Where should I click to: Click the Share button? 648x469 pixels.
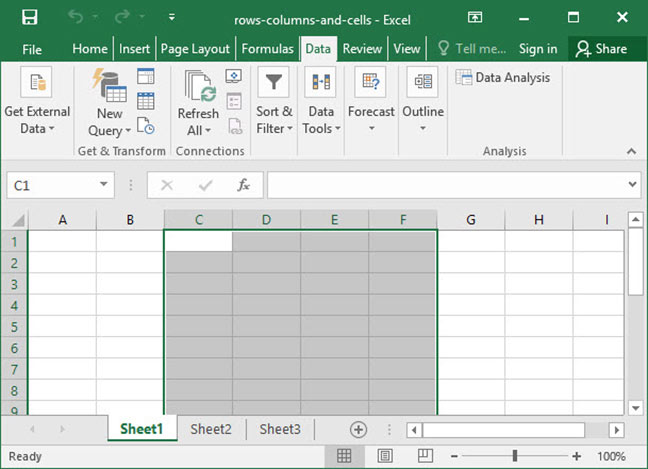point(601,49)
